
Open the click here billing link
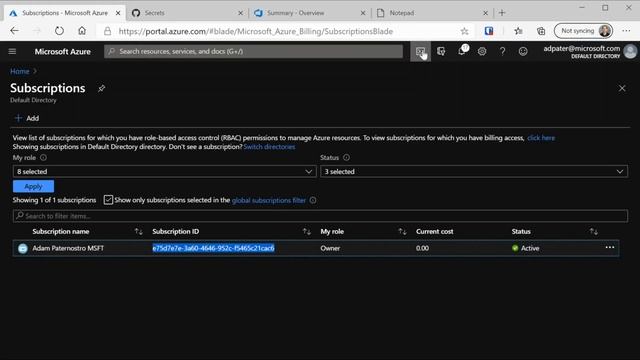point(541,138)
